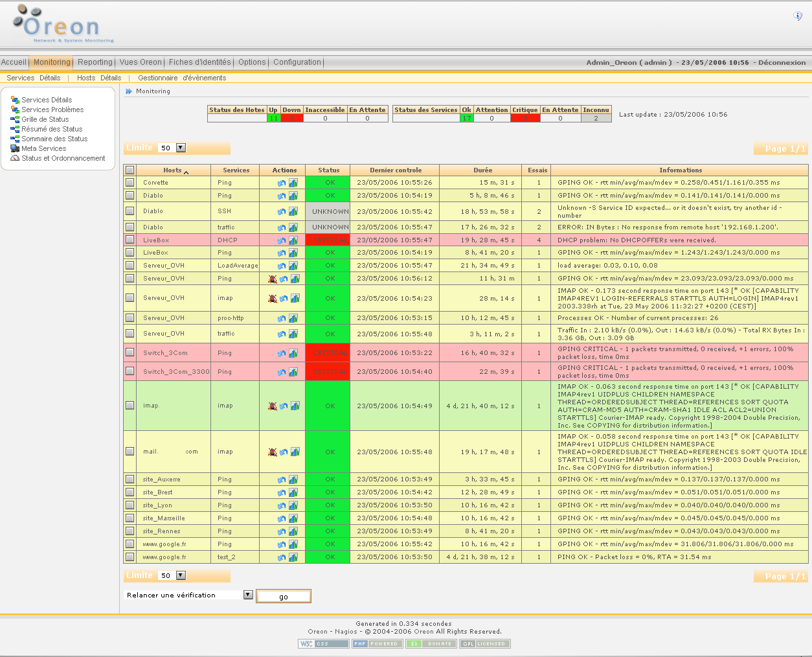
Task: Open the Vues Oreon menu
Action: tap(141, 62)
